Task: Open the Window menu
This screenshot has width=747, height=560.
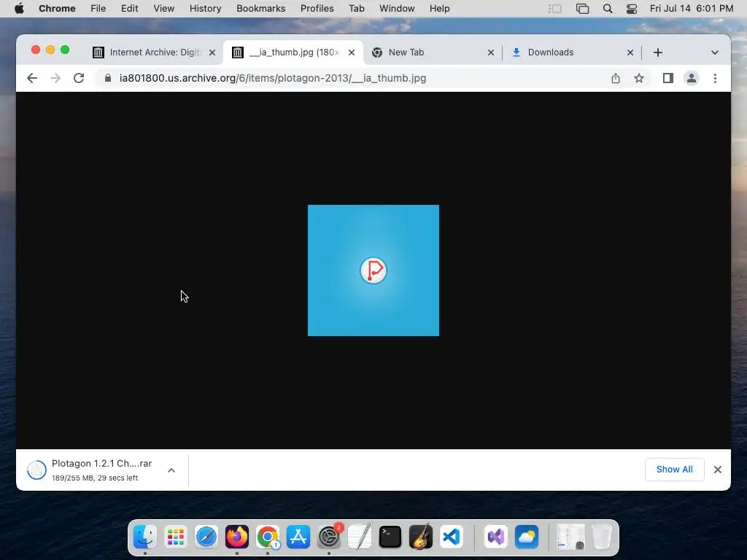Action: [397, 9]
